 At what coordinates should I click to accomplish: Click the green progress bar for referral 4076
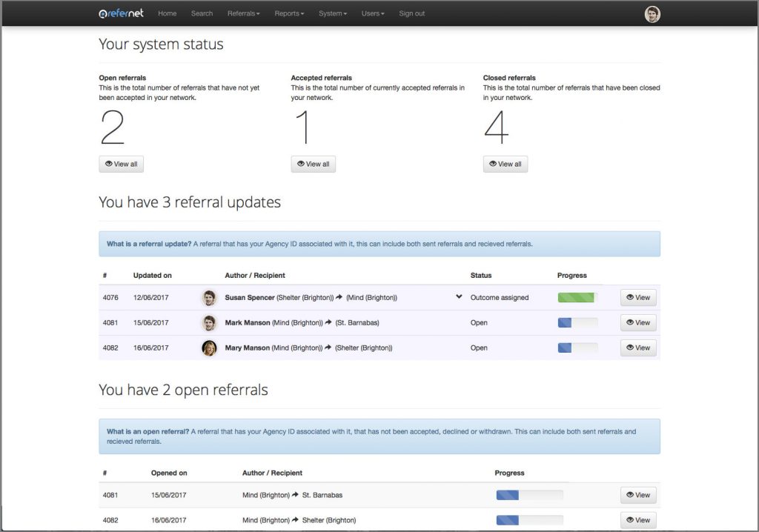tap(577, 298)
